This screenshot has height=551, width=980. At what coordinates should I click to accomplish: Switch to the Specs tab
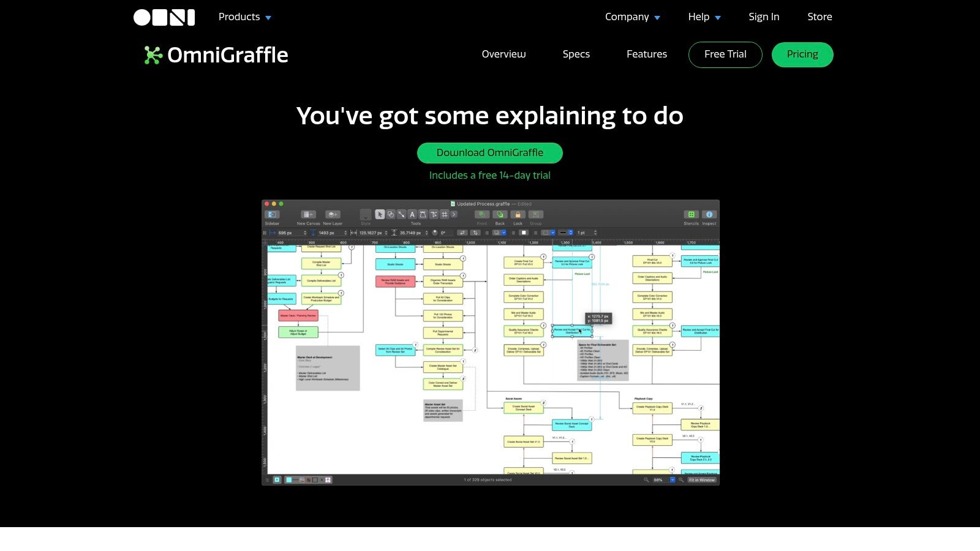tap(576, 54)
